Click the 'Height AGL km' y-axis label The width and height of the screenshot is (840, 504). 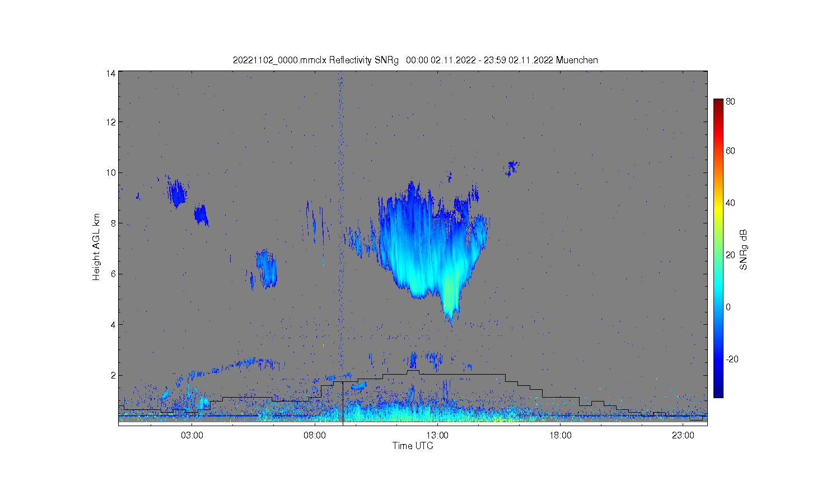pos(96,247)
